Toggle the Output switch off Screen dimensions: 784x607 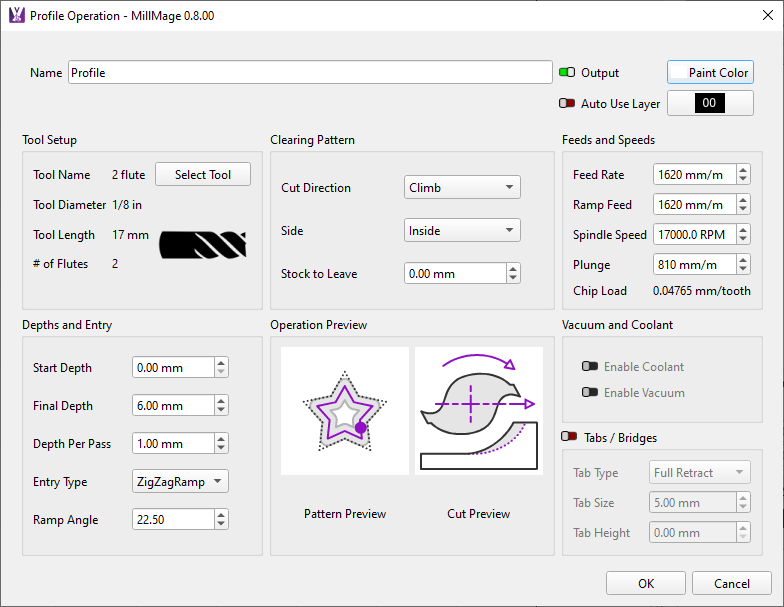(x=567, y=73)
